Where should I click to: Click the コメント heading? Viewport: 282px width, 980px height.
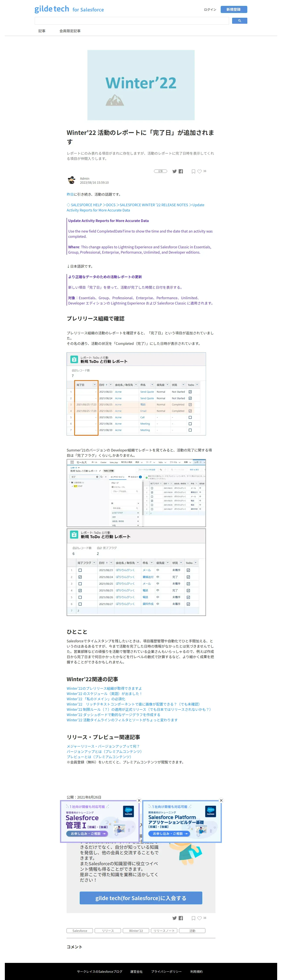(x=74, y=947)
